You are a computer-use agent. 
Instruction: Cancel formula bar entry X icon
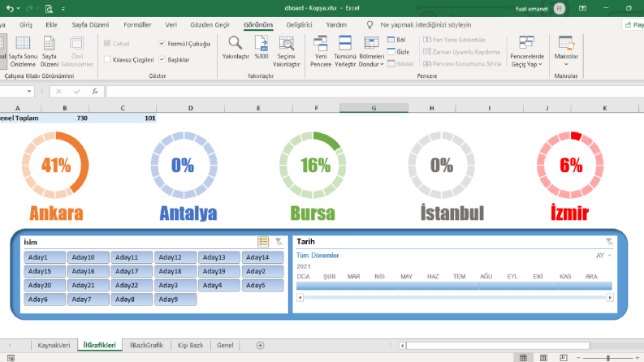pos(58,91)
